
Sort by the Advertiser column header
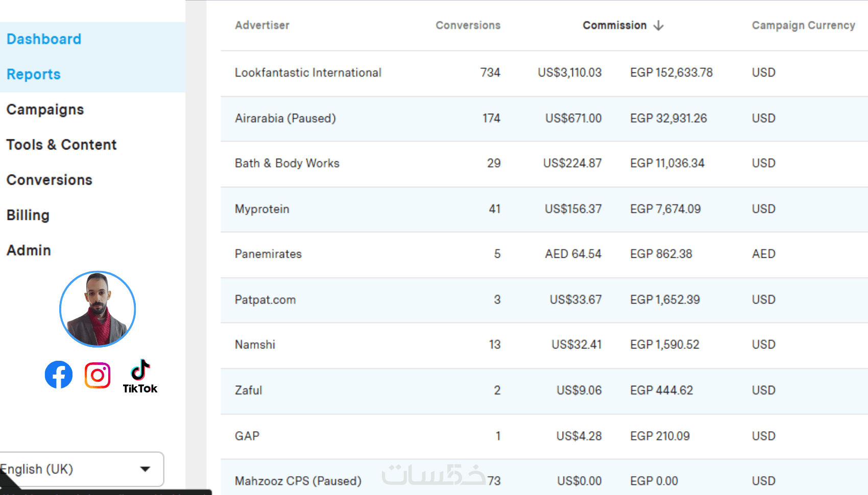point(262,26)
